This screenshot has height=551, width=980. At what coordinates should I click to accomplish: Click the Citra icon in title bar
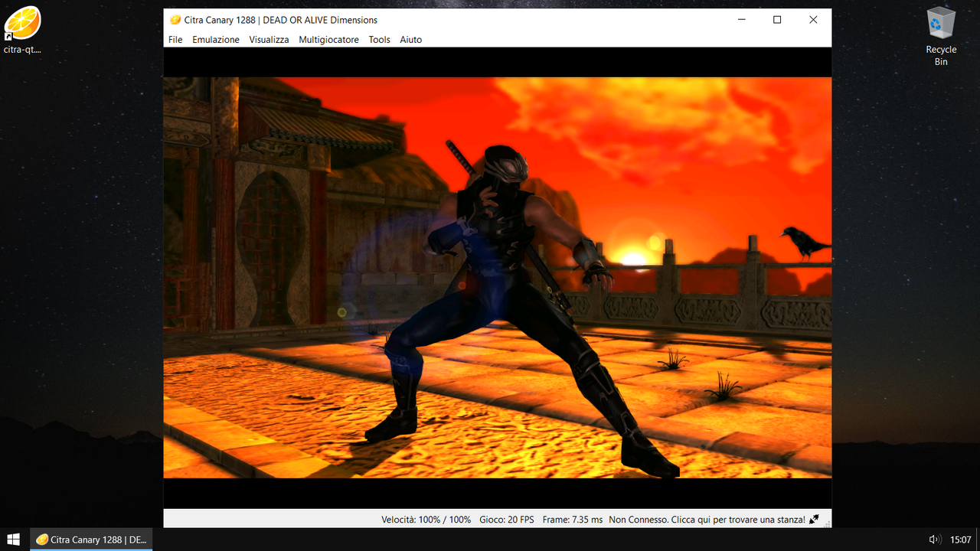tap(175, 20)
